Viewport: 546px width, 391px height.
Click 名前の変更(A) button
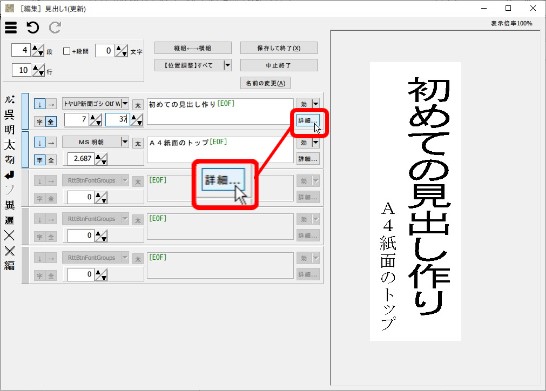(x=265, y=83)
